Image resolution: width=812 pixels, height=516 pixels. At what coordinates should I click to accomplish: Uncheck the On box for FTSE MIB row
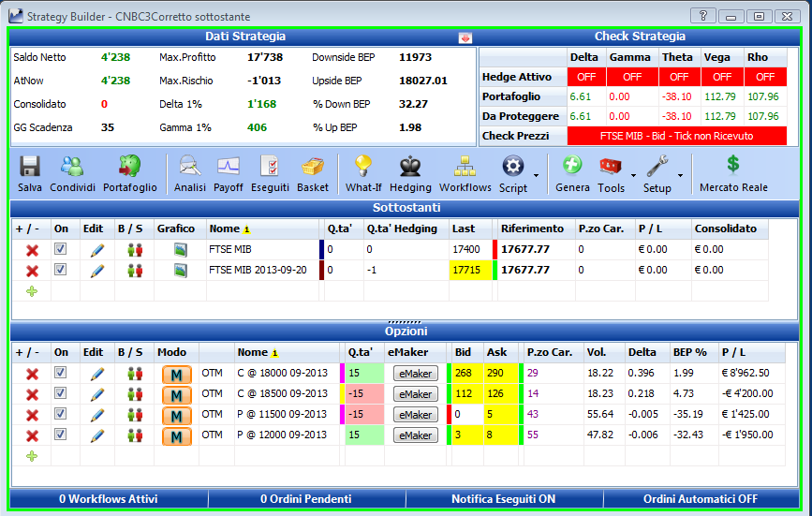(61, 249)
